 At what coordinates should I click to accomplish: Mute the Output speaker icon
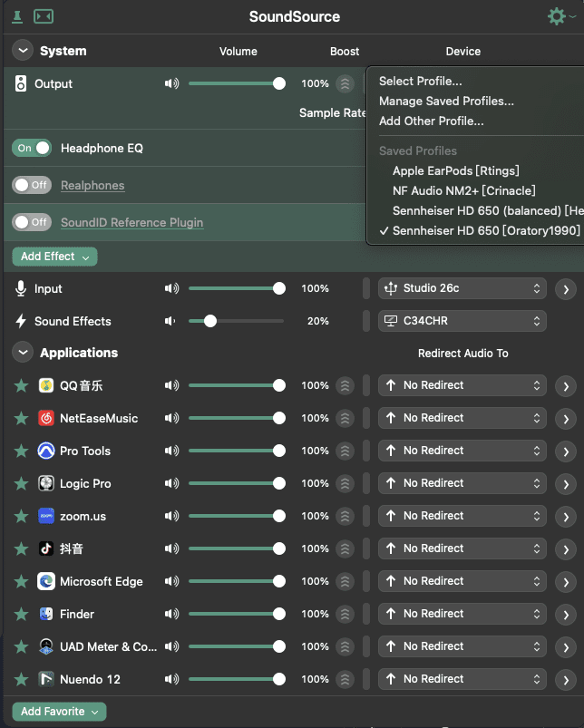click(x=171, y=83)
